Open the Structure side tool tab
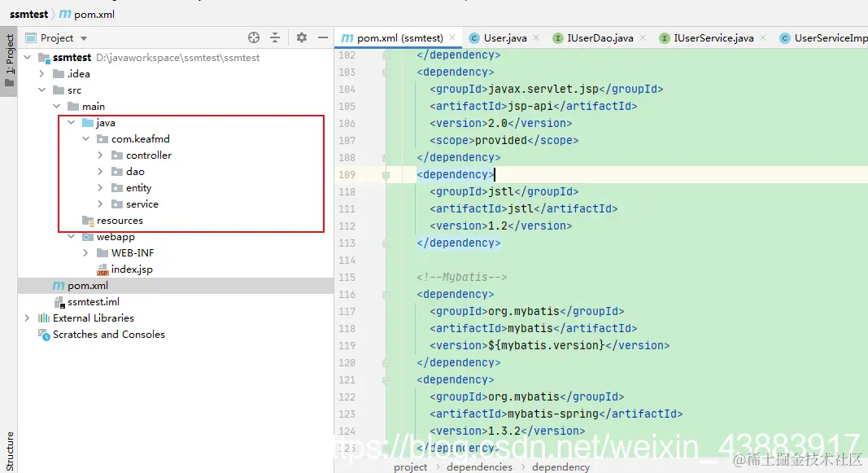Screen dimensions: 868x473 click(x=9, y=451)
